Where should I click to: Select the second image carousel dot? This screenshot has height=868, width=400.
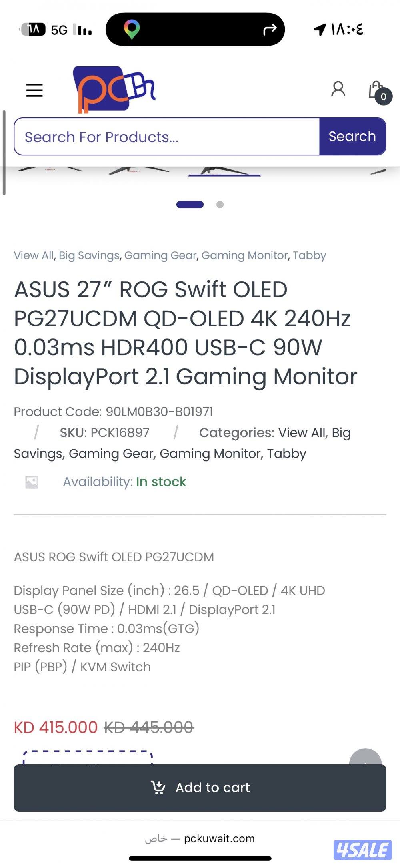[220, 205]
